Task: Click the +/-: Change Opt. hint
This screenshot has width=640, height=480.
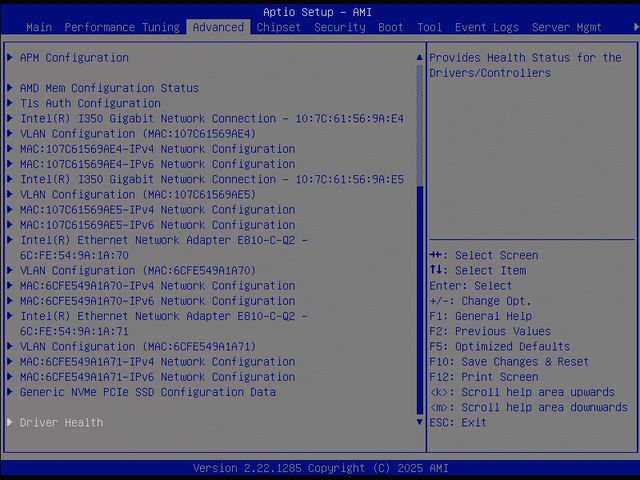Action: 480,300
